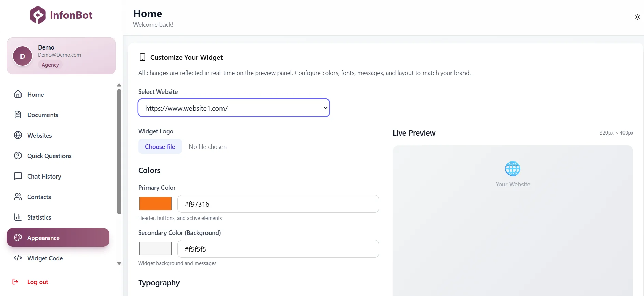The width and height of the screenshot is (644, 296).
Task: Click the sidebar scrollbar thumb
Action: point(119,152)
